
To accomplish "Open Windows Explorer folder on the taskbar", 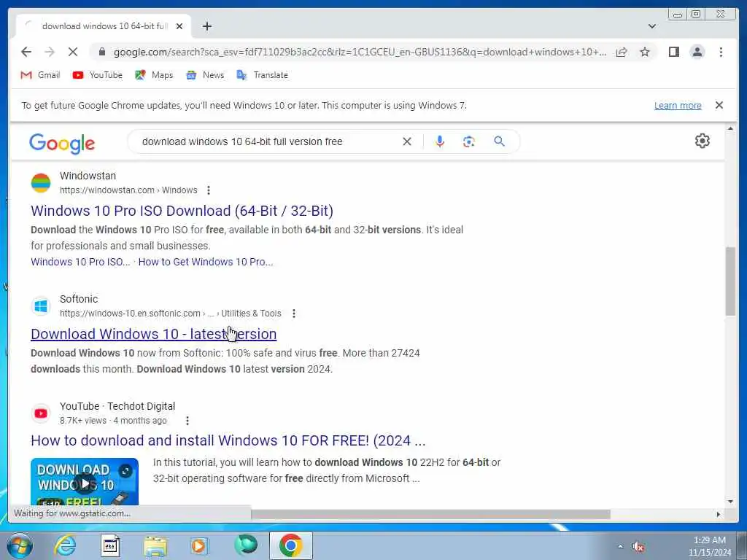I will coord(155,545).
